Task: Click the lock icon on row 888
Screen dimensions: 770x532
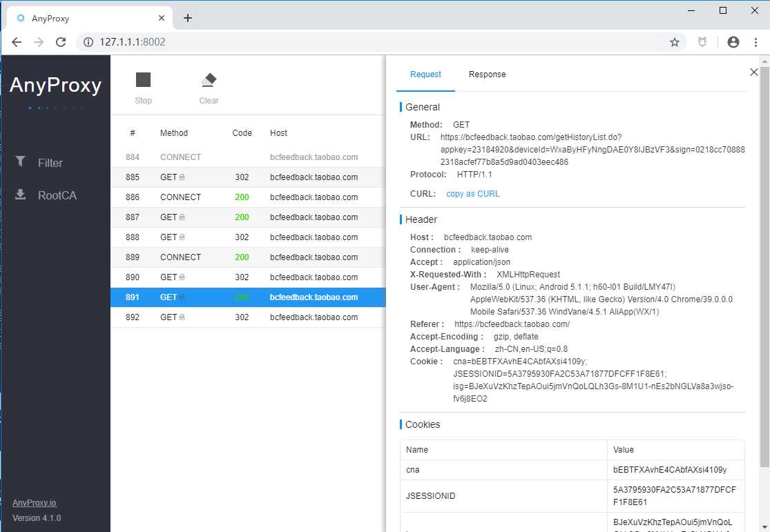Action: (182, 237)
